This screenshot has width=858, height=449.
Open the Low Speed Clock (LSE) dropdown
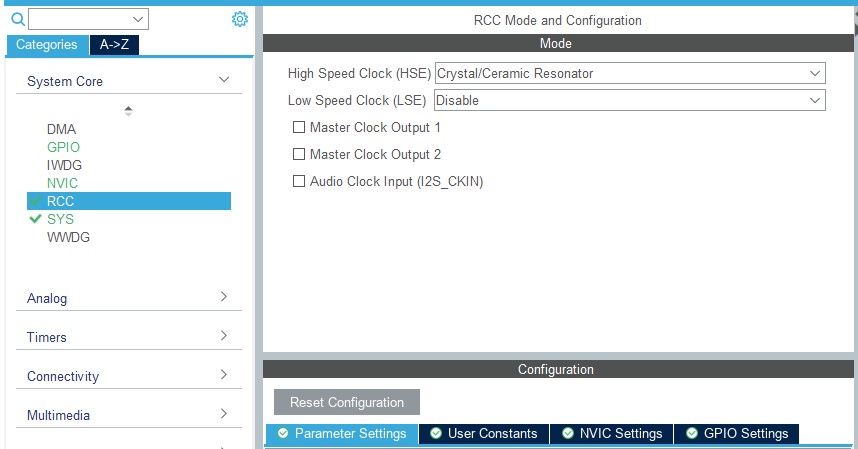(x=629, y=101)
